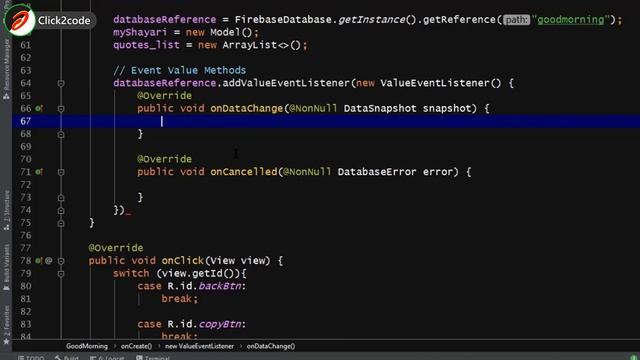Open the Logcat tool window tab

107,358
